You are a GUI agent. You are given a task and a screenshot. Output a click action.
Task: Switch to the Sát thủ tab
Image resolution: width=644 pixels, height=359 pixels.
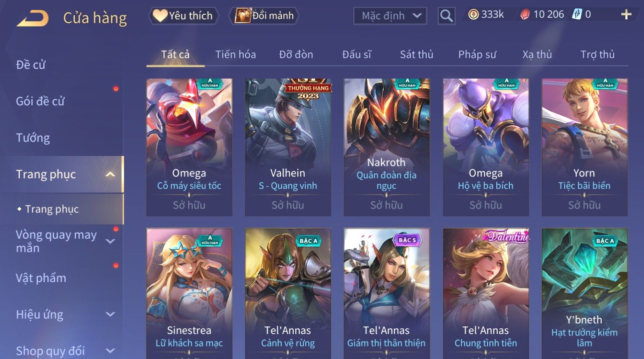click(x=416, y=54)
